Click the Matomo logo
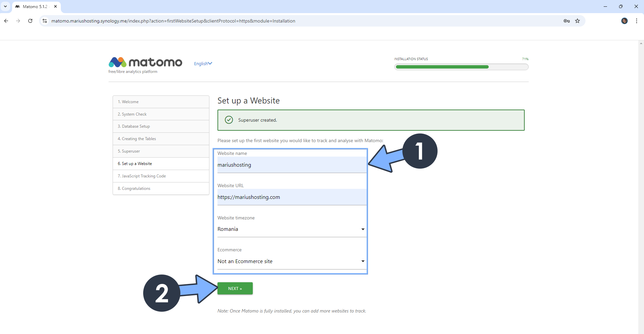The height and width of the screenshot is (334, 644). tap(145, 62)
